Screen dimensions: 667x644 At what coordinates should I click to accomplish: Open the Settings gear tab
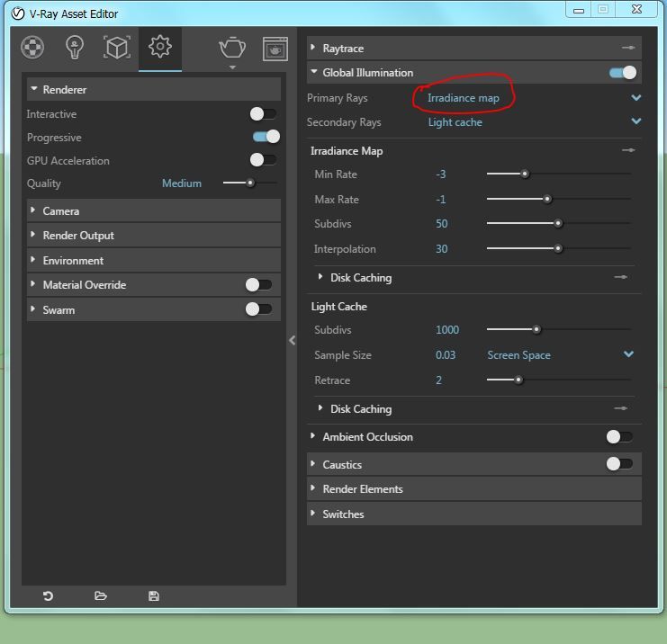tap(160, 47)
